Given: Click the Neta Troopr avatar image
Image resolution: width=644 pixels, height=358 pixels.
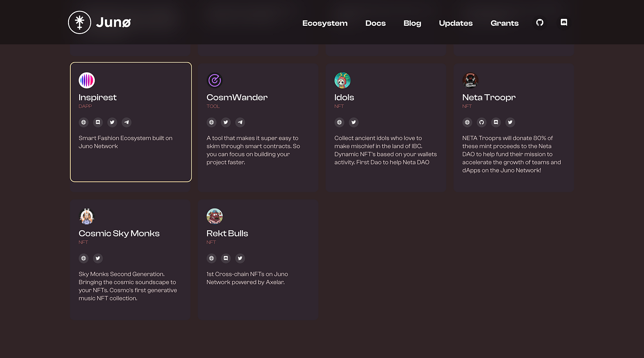Looking at the screenshot, I should click(x=470, y=81).
